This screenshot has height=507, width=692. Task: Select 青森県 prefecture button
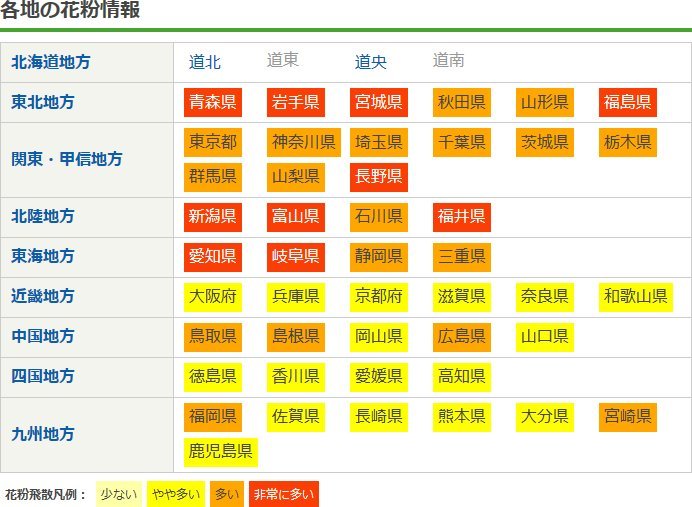212,102
